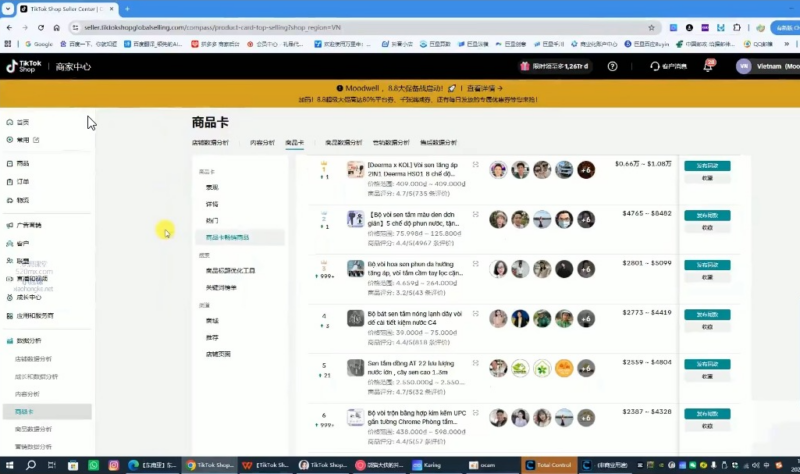Open the Bộ vòi hoa sen phun đa hướng title

415,268
